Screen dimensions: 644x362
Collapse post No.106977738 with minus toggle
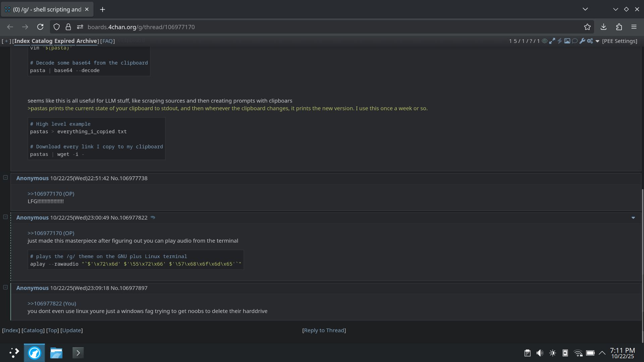coord(5,178)
